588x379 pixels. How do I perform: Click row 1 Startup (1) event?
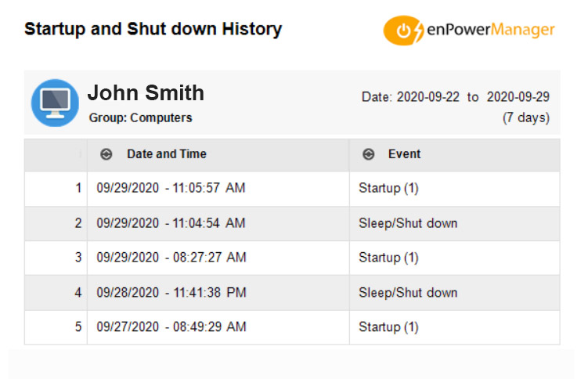click(x=388, y=188)
